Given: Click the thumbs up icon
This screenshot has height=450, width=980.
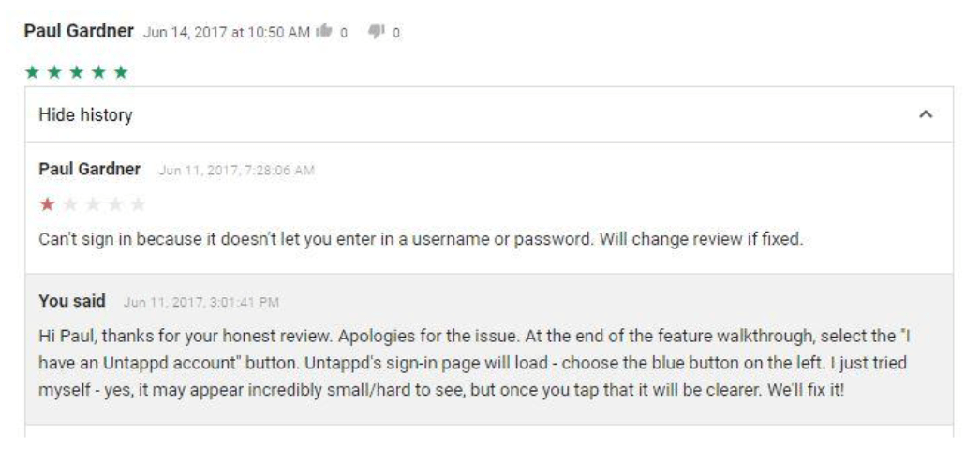Looking at the screenshot, I should (x=324, y=31).
